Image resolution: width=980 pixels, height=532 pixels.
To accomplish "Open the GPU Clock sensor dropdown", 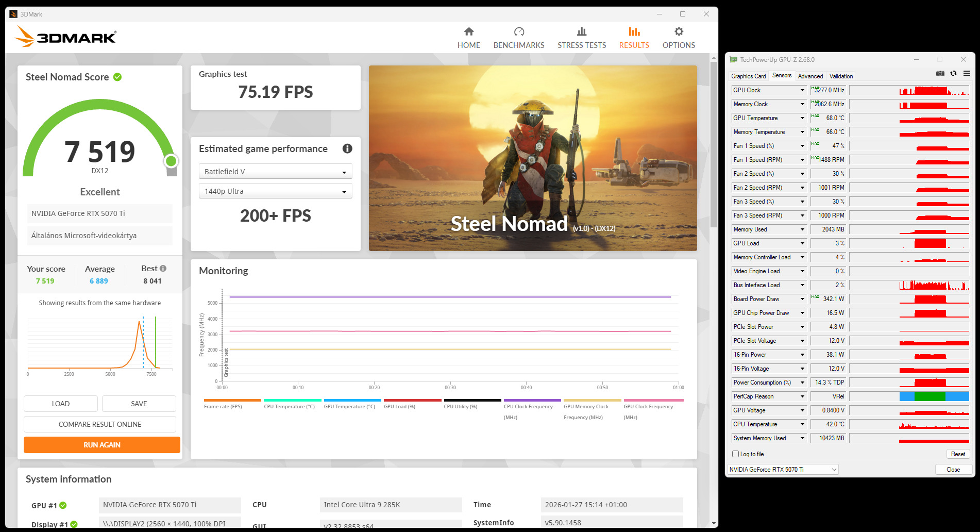I will (802, 90).
